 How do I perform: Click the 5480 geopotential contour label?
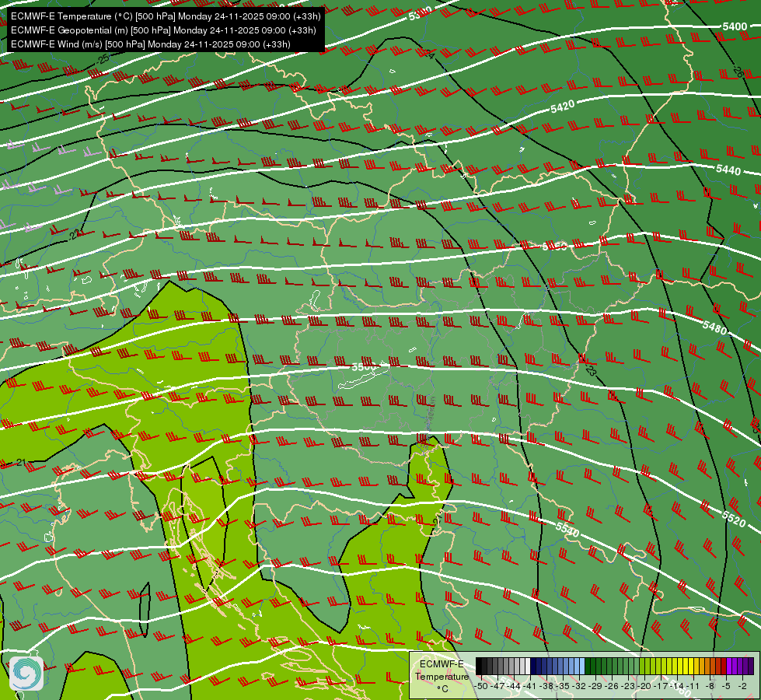click(x=715, y=327)
